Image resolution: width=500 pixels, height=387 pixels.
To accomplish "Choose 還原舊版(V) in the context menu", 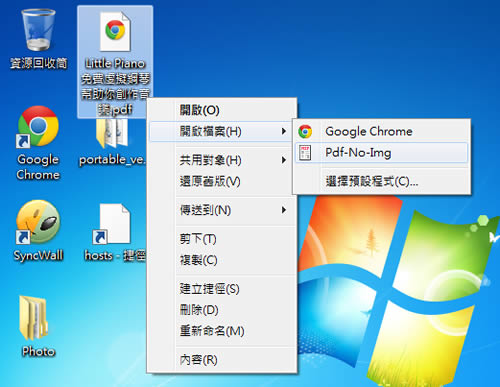I will tap(222, 182).
